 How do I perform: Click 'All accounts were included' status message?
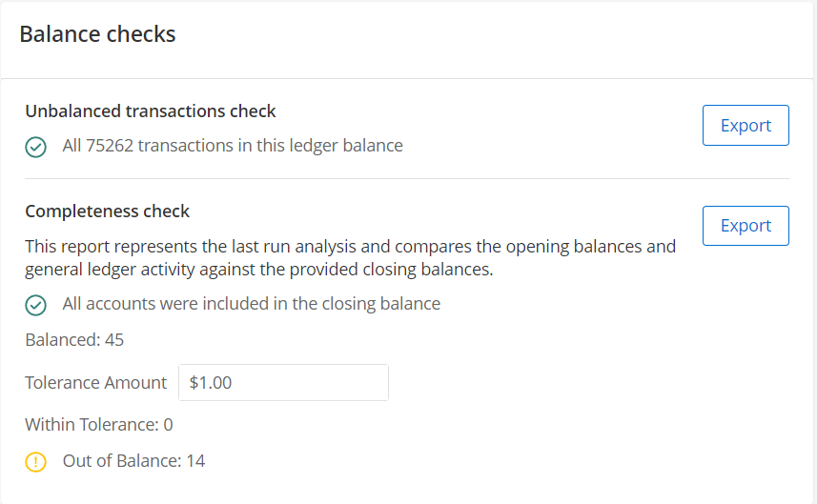tap(251, 304)
